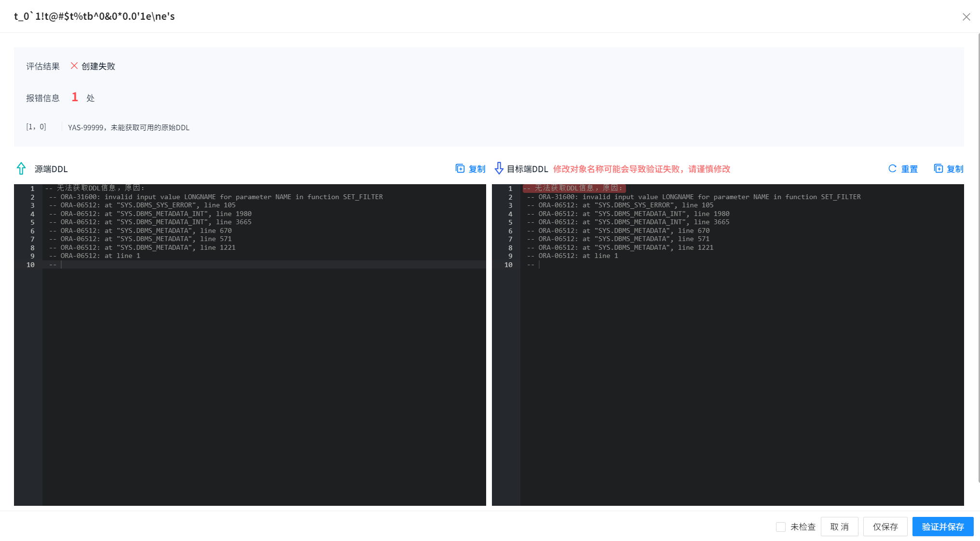Viewport: 980px width, 541px height.
Task: Open the YAS-99999 error message detail
Action: tap(129, 127)
